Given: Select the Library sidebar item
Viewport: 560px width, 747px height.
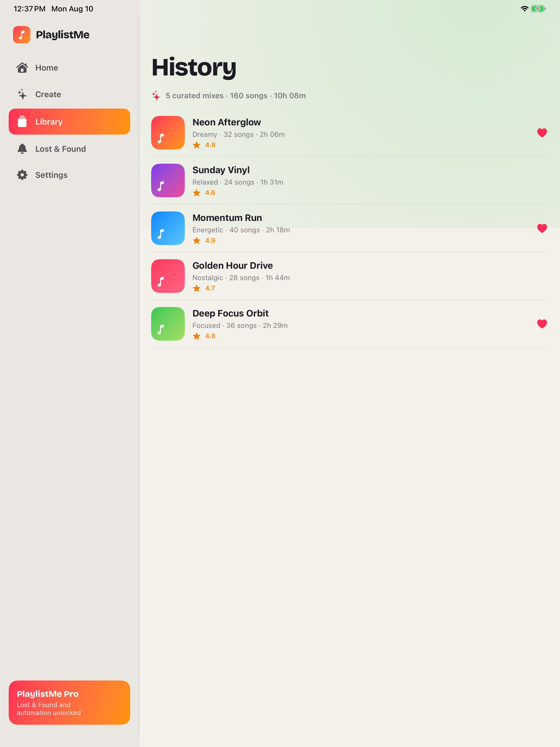Looking at the screenshot, I should 69,122.
